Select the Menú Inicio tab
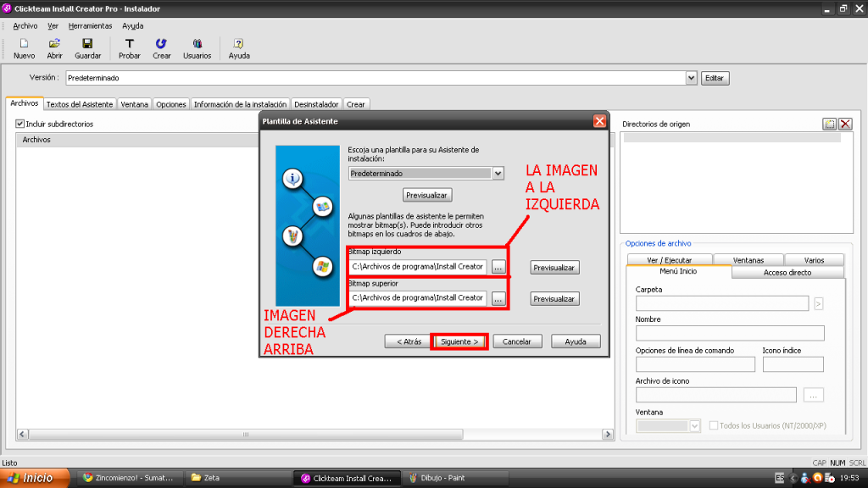Image resolution: width=868 pixels, height=488 pixels. coord(678,272)
